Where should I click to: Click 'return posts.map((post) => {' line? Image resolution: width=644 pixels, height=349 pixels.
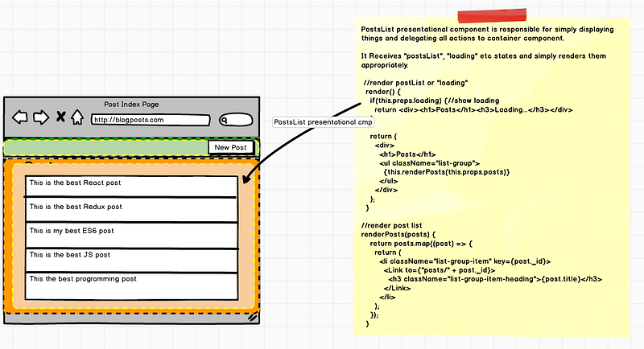tap(421, 244)
